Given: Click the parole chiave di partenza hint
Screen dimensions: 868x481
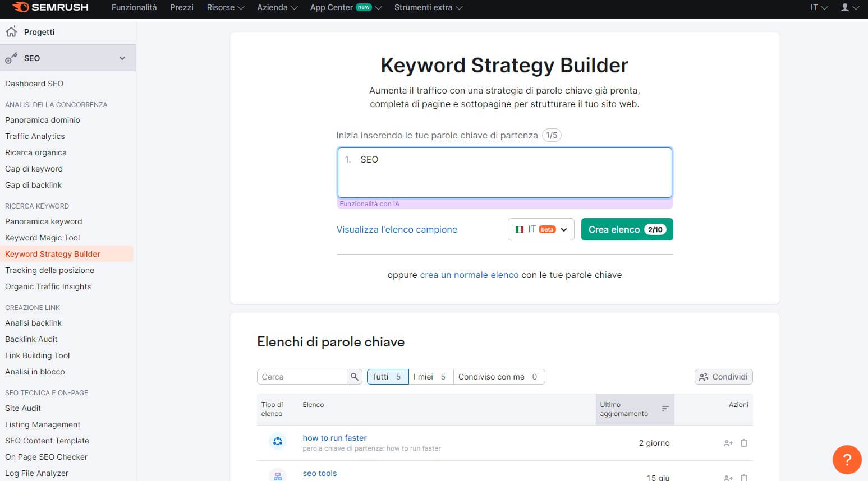Looking at the screenshot, I should pyautogui.click(x=484, y=135).
